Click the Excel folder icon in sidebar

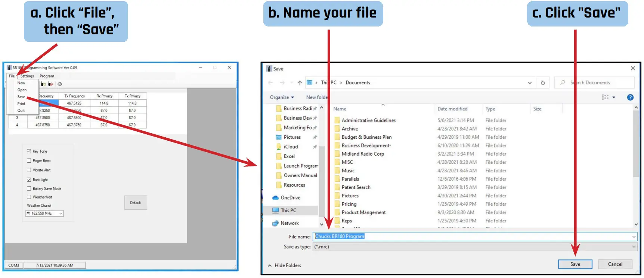(x=279, y=156)
